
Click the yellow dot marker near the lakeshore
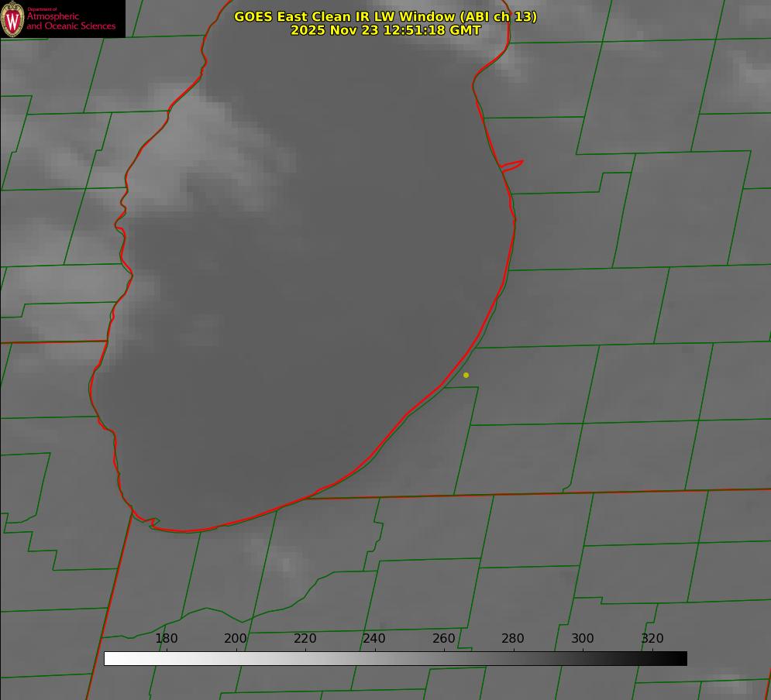[x=466, y=376]
